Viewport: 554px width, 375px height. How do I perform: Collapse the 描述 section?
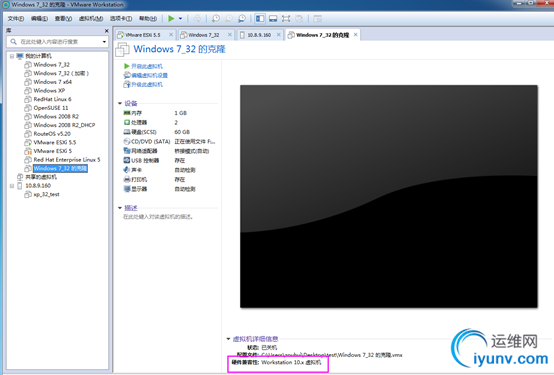(120, 208)
